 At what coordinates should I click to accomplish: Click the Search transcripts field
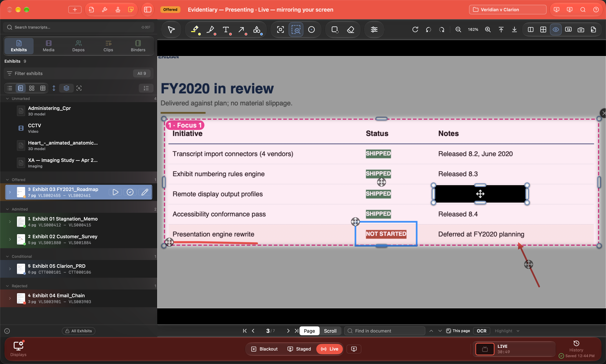79,27
